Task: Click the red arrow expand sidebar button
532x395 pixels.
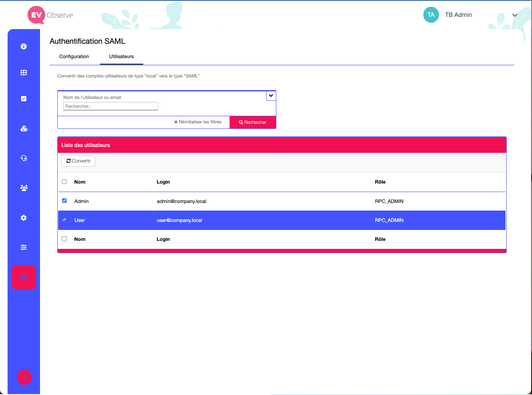Action: click(x=24, y=377)
